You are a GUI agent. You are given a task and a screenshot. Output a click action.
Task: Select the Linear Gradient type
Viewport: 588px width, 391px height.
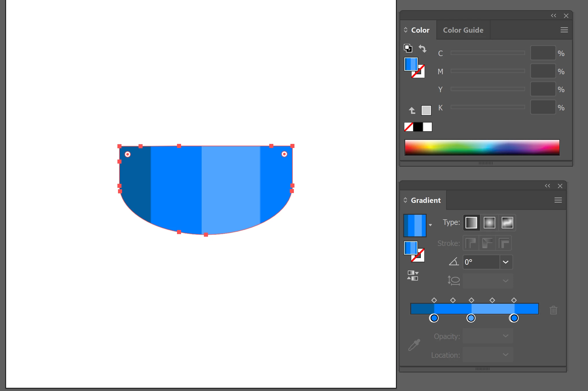click(471, 223)
